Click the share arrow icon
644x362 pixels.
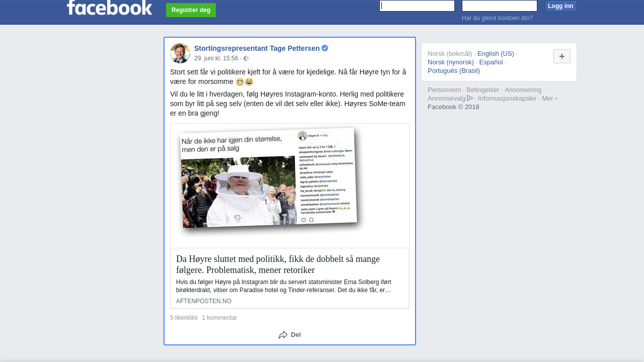[x=283, y=335]
